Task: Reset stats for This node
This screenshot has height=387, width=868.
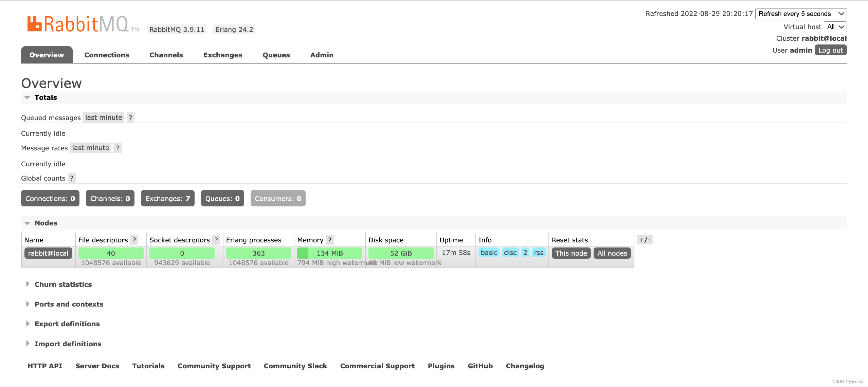Action: 571,253
